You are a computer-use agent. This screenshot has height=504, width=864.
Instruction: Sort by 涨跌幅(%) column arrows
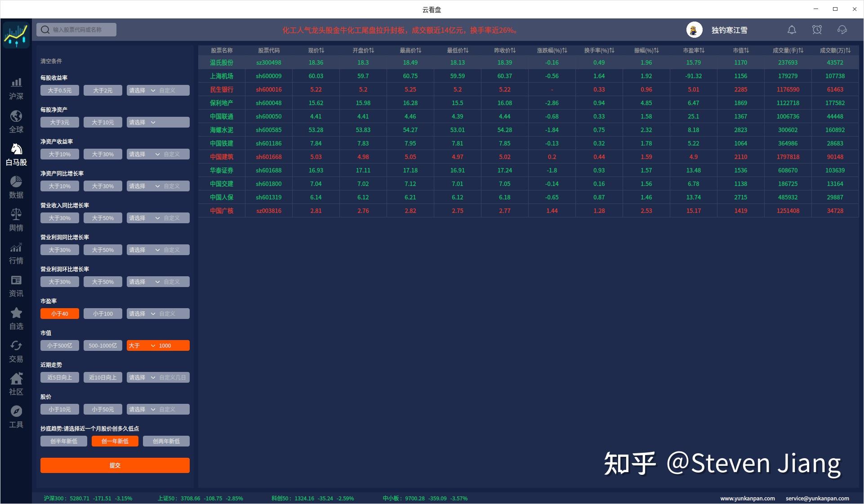click(564, 50)
